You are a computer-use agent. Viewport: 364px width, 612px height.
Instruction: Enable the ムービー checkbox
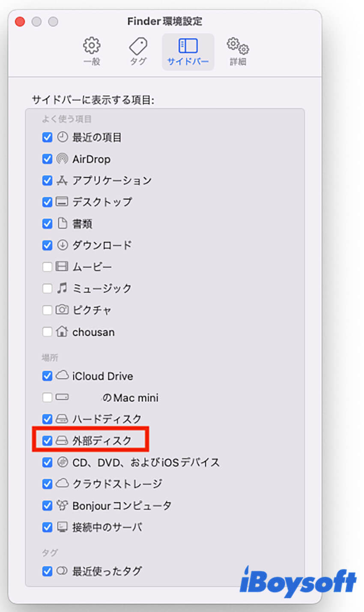click(47, 267)
